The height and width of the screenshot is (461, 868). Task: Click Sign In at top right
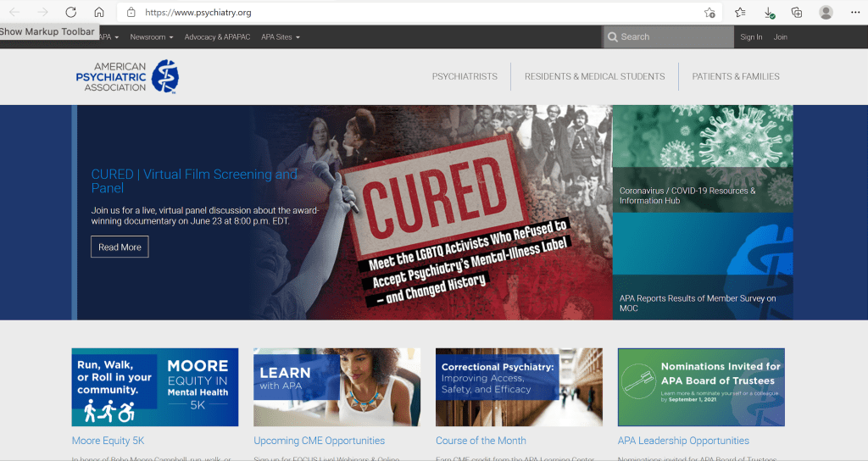click(x=751, y=37)
